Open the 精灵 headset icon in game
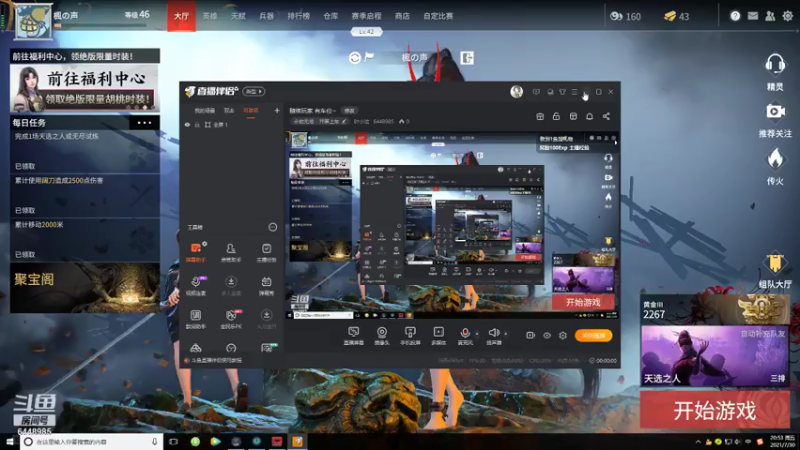Image resolution: width=800 pixels, height=450 pixels. pos(775,72)
